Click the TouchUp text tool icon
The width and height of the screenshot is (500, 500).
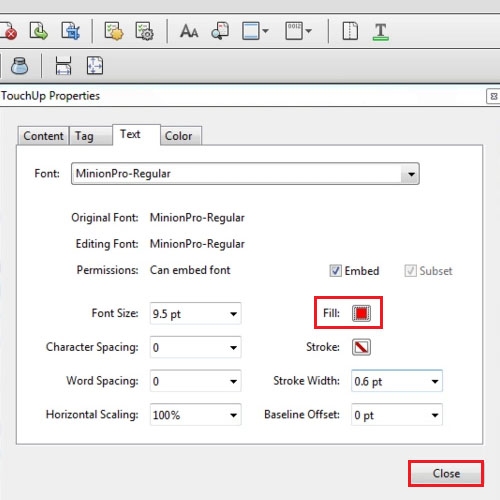point(380,32)
